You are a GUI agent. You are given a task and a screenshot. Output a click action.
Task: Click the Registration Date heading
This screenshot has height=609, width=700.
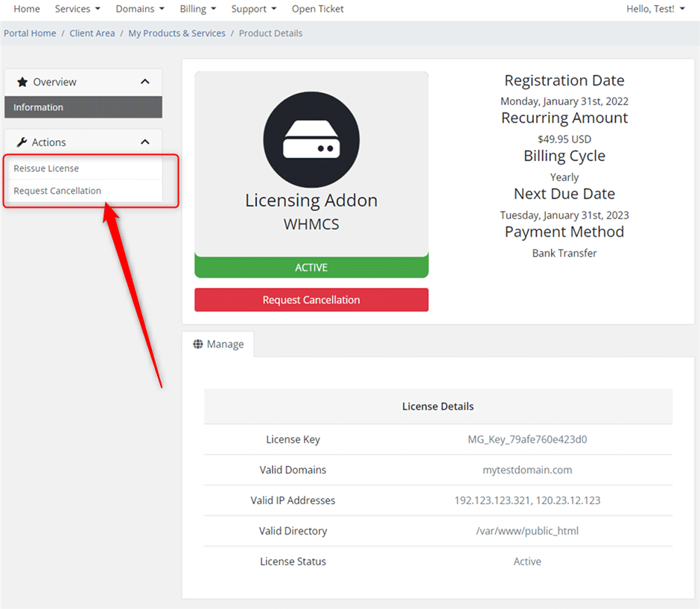564,80
